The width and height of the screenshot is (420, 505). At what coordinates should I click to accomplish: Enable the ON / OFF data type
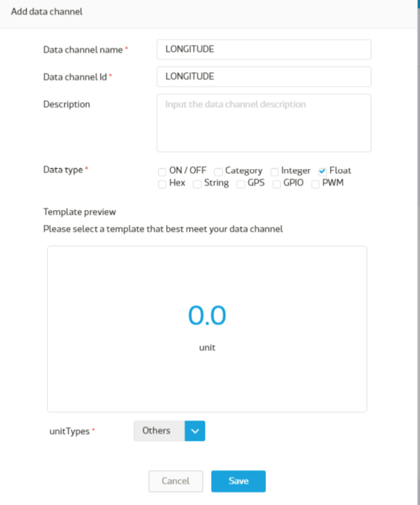click(x=162, y=172)
